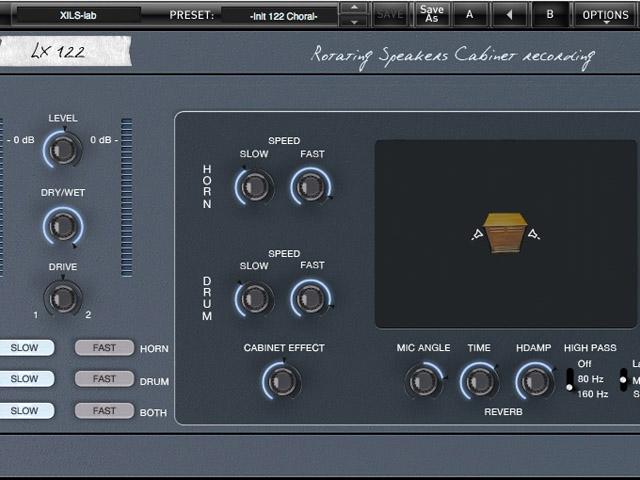Click the preset up/down stepper arrows
Image resolution: width=640 pixels, height=480 pixels.
pyautogui.click(x=353, y=15)
